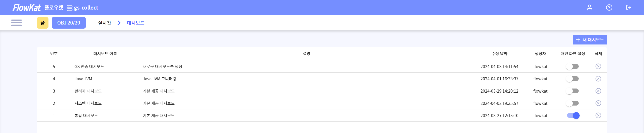Screen dimensions: 644x133
Task: Click the logout icon
Action: pyautogui.click(x=629, y=7)
